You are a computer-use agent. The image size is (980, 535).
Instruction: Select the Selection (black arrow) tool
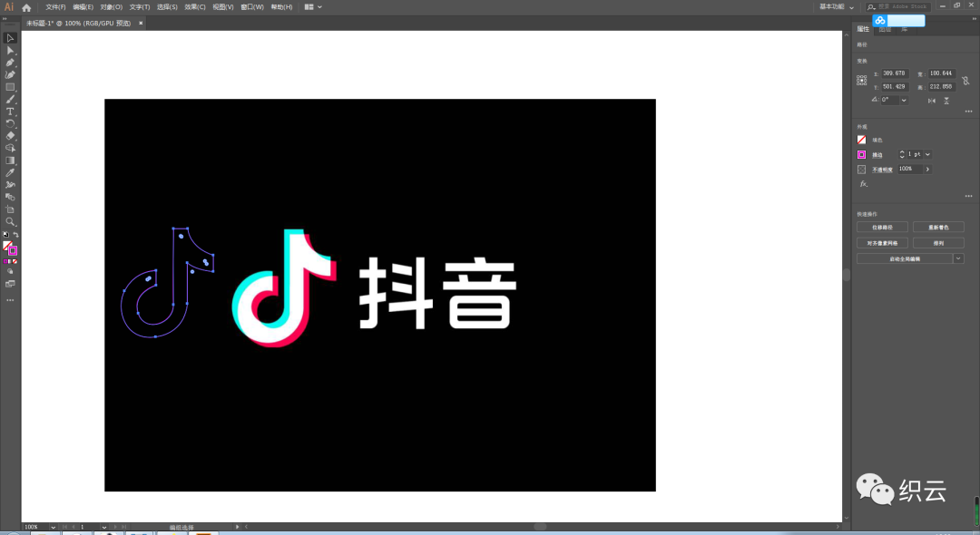(x=10, y=38)
